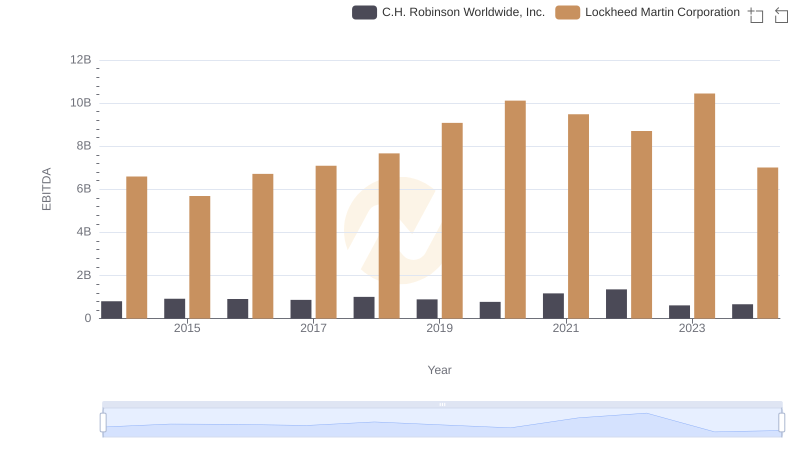The image size is (800, 461).
Task: Select the 2024 C.H. Robinson bar
Action: (742, 312)
